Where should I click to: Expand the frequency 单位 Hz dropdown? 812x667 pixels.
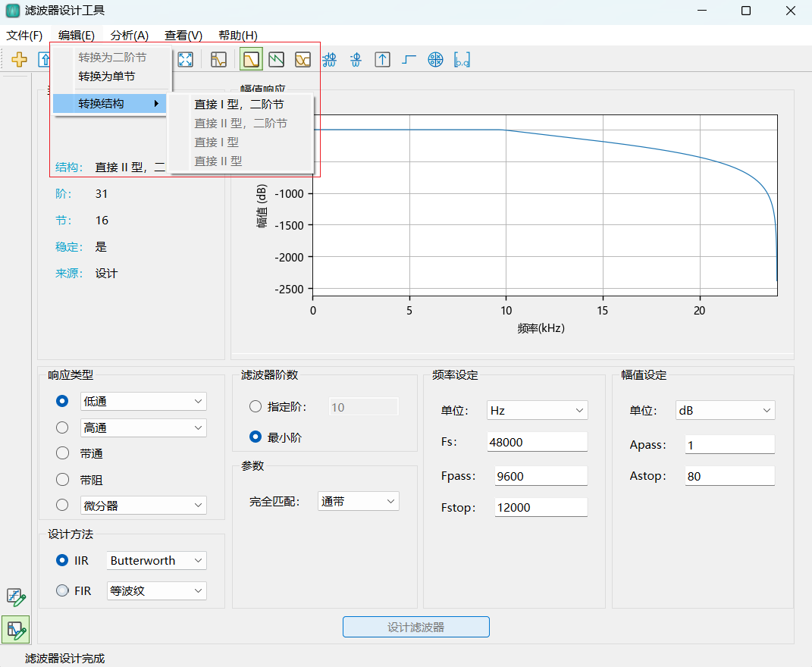[537, 410]
